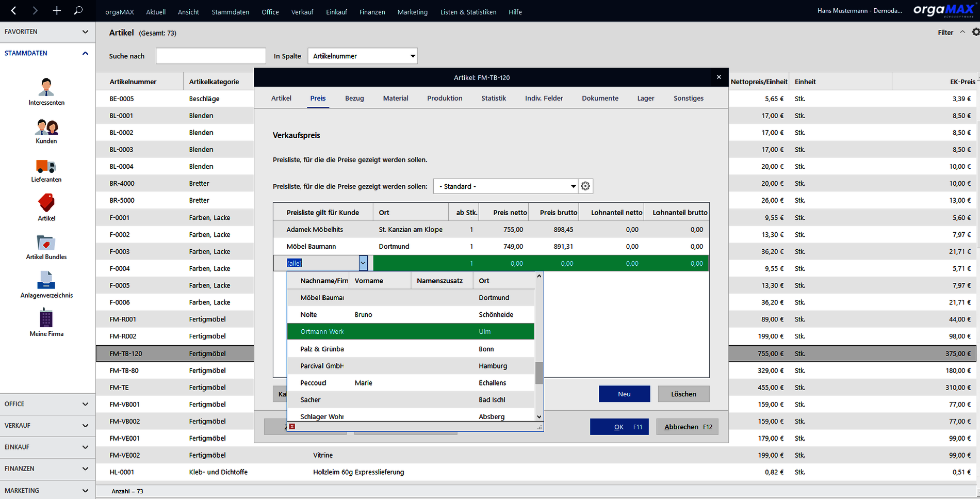
Task: Select the Adamek Möbelhits price row
Action: click(491, 229)
